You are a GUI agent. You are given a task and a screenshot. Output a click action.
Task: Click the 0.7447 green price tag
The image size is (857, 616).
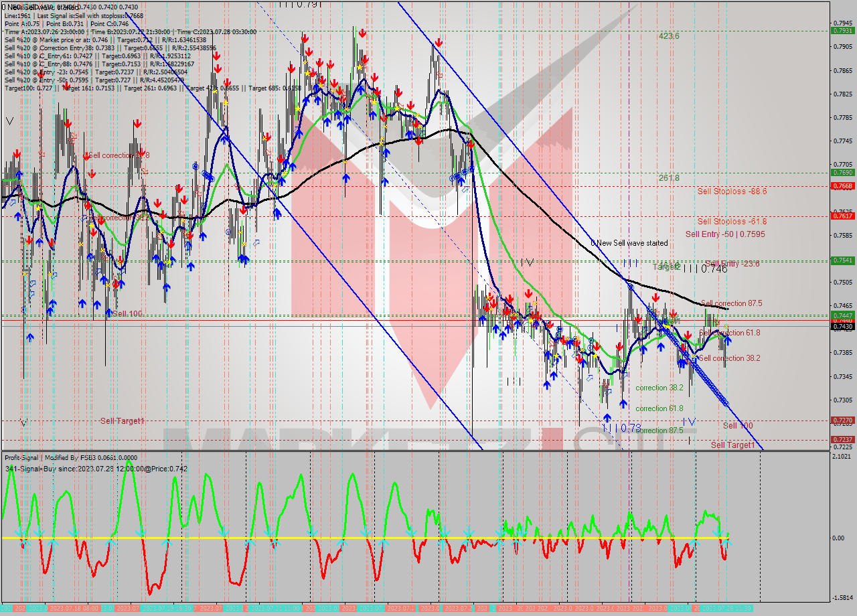(x=842, y=315)
